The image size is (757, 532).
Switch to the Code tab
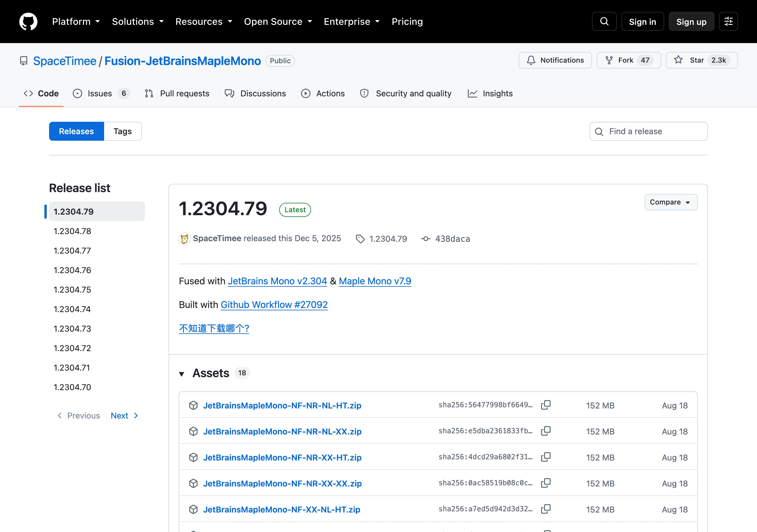click(x=41, y=94)
